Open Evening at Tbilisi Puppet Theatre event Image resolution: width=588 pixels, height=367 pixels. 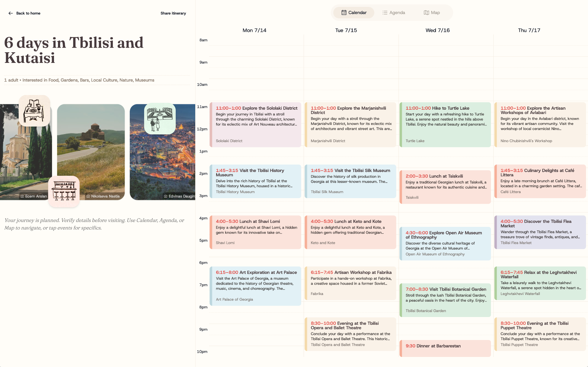click(540, 334)
